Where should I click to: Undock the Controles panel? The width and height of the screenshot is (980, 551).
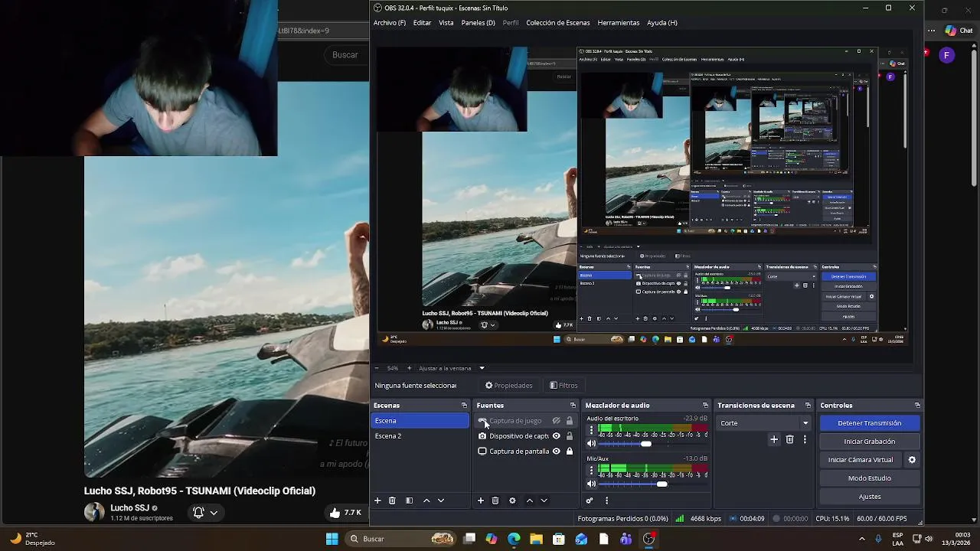coord(917,406)
